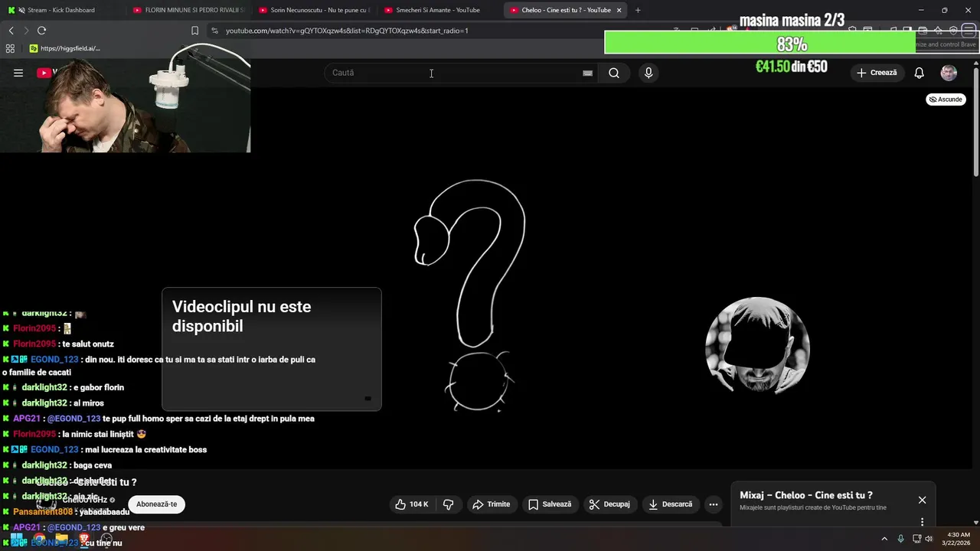The width and height of the screenshot is (980, 551).
Task: Open the higgsfield.ai bookmark
Action: [65, 48]
